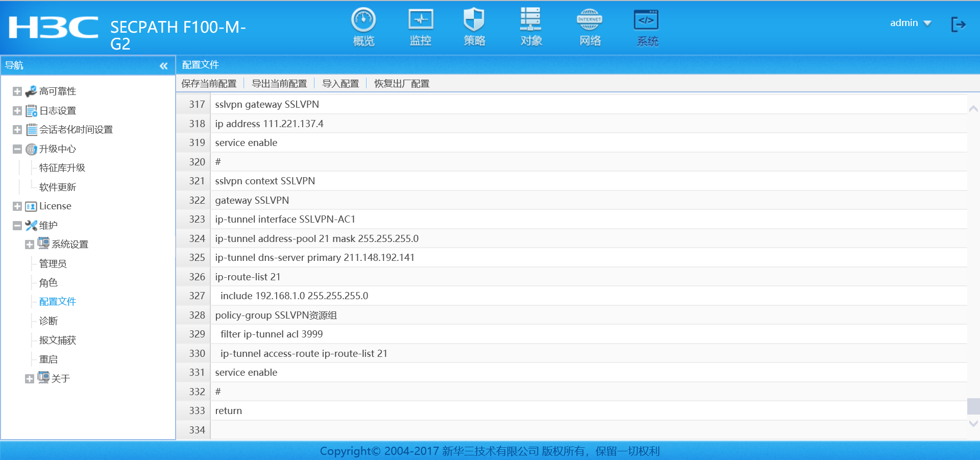Click line 325 'ip-tunnel dns-server primary'
This screenshot has height=460, width=980.
pos(314,257)
